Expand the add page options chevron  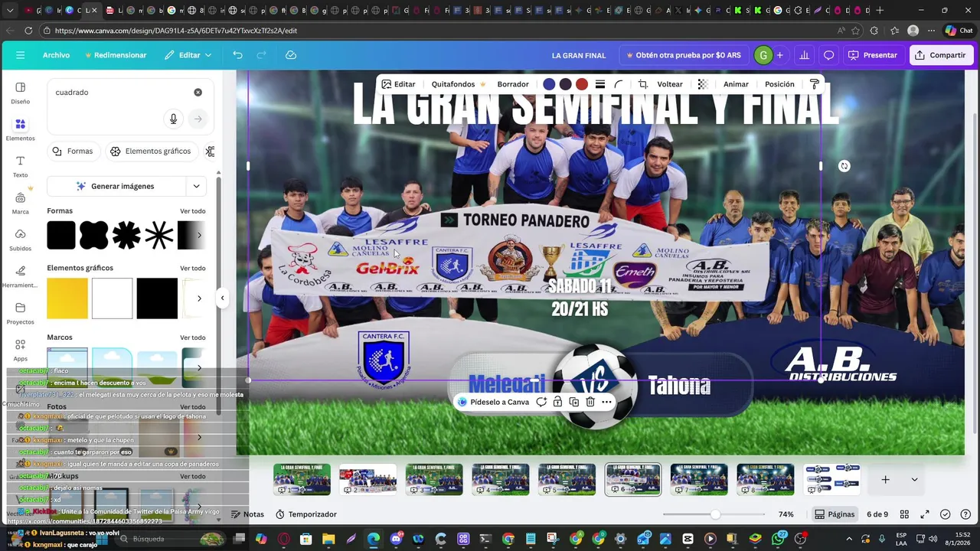coord(914,480)
